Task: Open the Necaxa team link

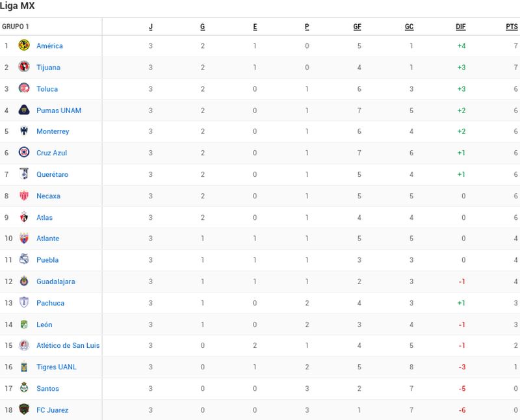Action: [48, 196]
